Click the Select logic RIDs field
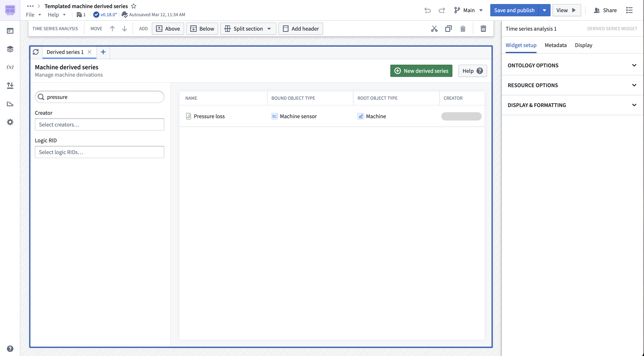The image size is (644, 356). point(100,152)
